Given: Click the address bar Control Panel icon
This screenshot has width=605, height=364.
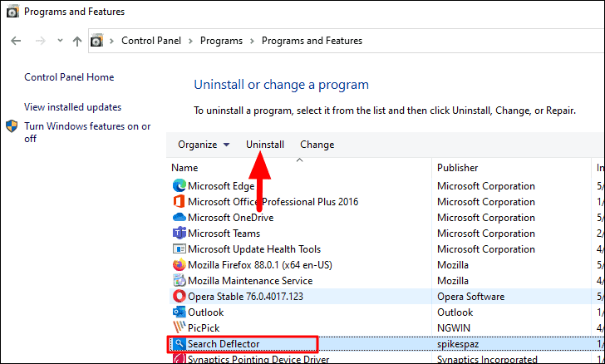Looking at the screenshot, I should [x=97, y=41].
